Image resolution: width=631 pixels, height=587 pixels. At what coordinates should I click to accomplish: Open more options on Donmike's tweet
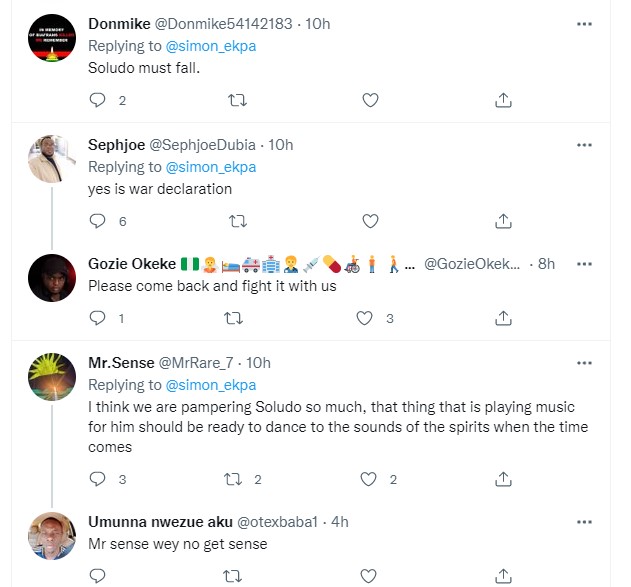pyautogui.click(x=584, y=23)
